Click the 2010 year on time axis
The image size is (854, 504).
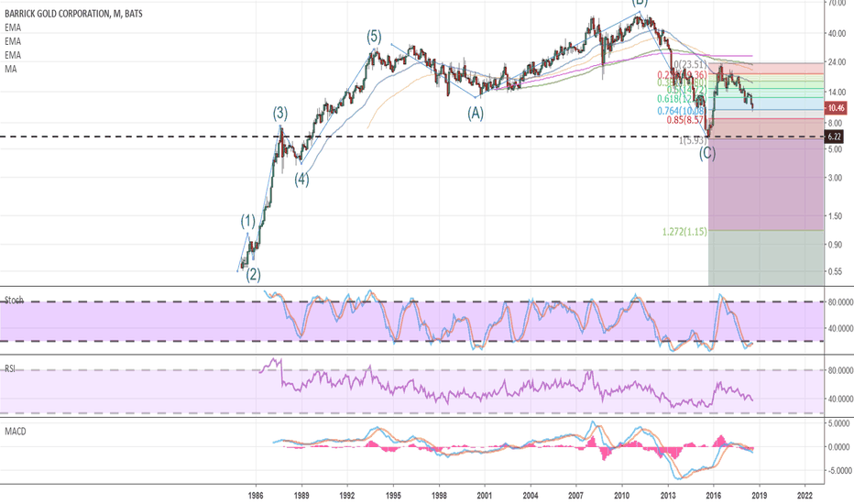622,495
